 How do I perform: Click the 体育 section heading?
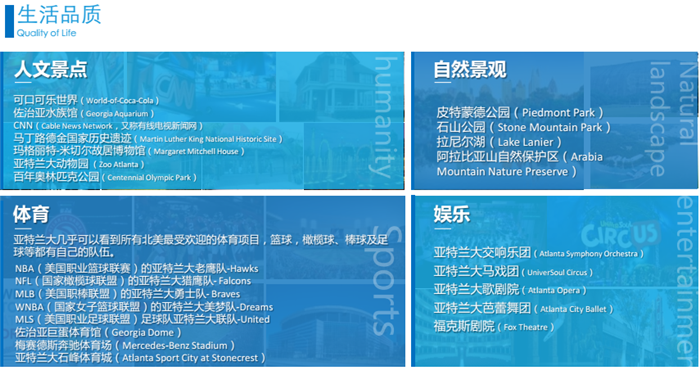pos(31,215)
